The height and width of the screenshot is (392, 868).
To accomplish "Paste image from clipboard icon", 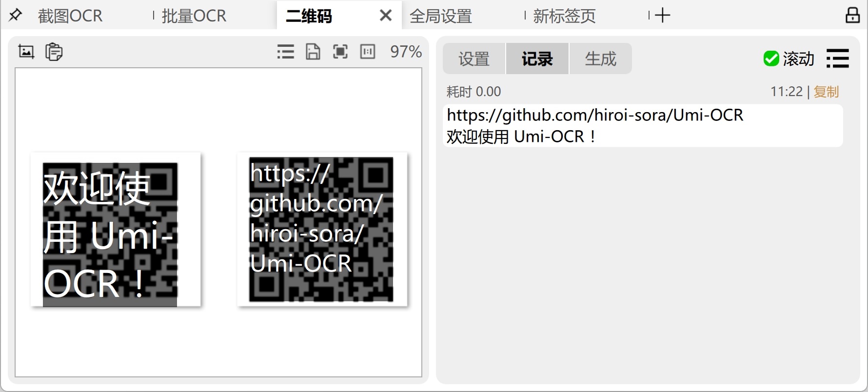I will pyautogui.click(x=54, y=52).
